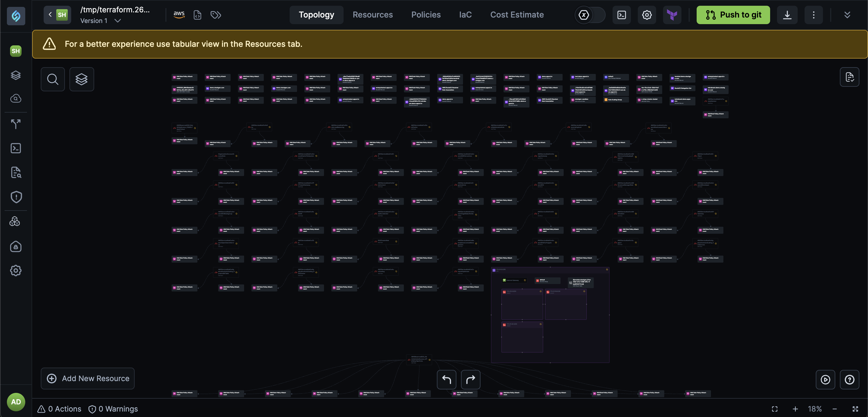Open the terminal icon in top toolbar
The image size is (868, 417).
tap(621, 15)
